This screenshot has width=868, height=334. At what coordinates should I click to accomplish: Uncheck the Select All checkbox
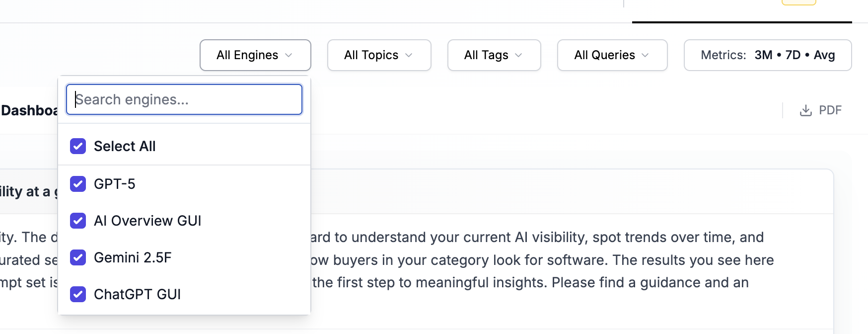coord(78,146)
